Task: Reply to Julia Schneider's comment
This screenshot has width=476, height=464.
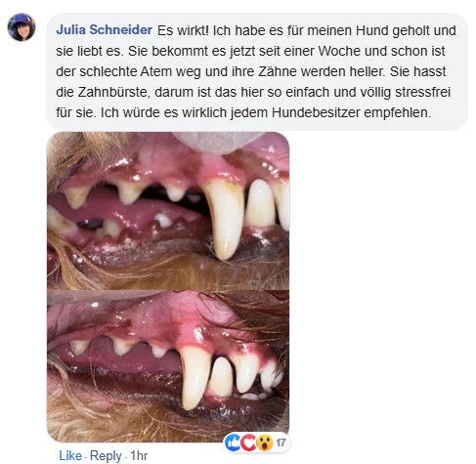Action: pos(106,455)
